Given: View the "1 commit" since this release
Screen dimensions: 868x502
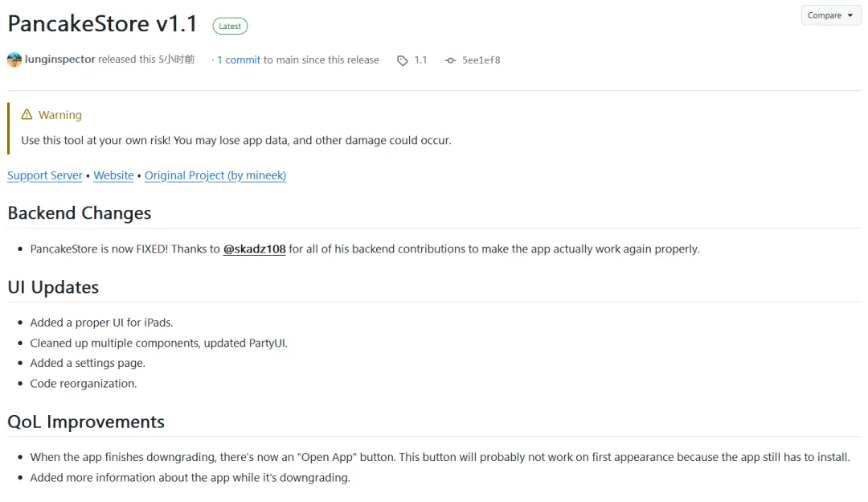Looking at the screenshot, I should point(239,60).
